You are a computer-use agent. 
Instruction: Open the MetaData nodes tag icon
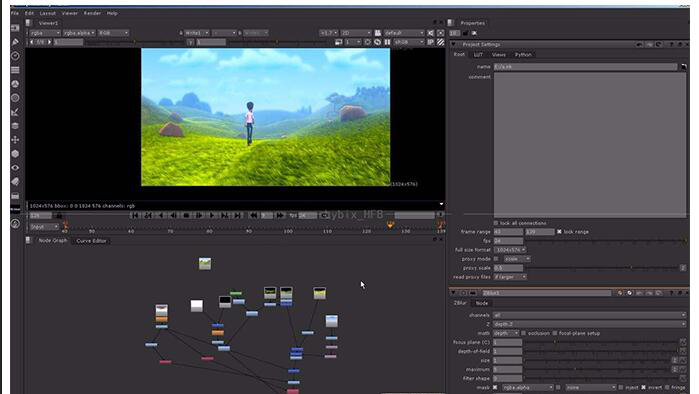coord(15,181)
